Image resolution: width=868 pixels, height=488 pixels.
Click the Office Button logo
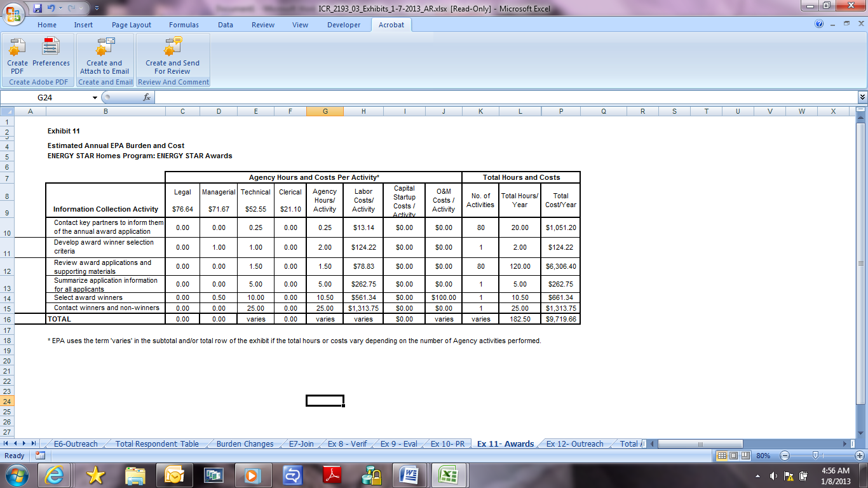(14, 11)
